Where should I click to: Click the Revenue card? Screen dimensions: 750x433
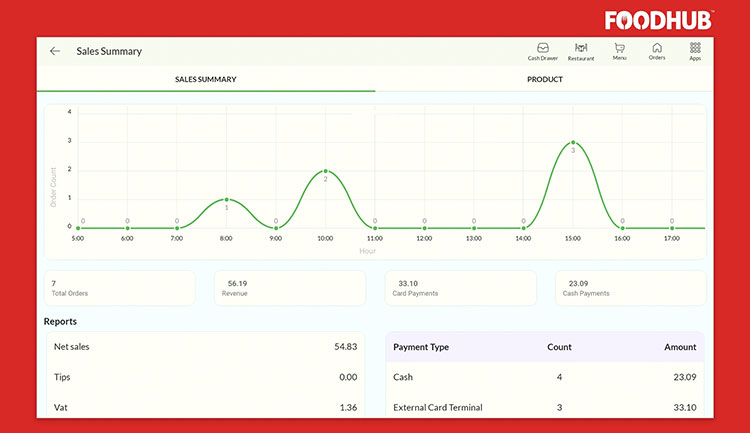pos(289,288)
